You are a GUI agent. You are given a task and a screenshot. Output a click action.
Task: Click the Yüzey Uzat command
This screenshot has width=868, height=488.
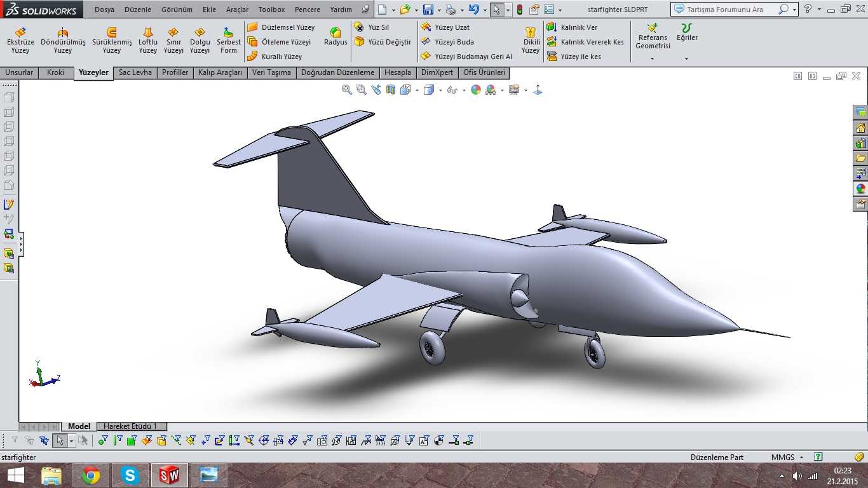pyautogui.click(x=445, y=27)
